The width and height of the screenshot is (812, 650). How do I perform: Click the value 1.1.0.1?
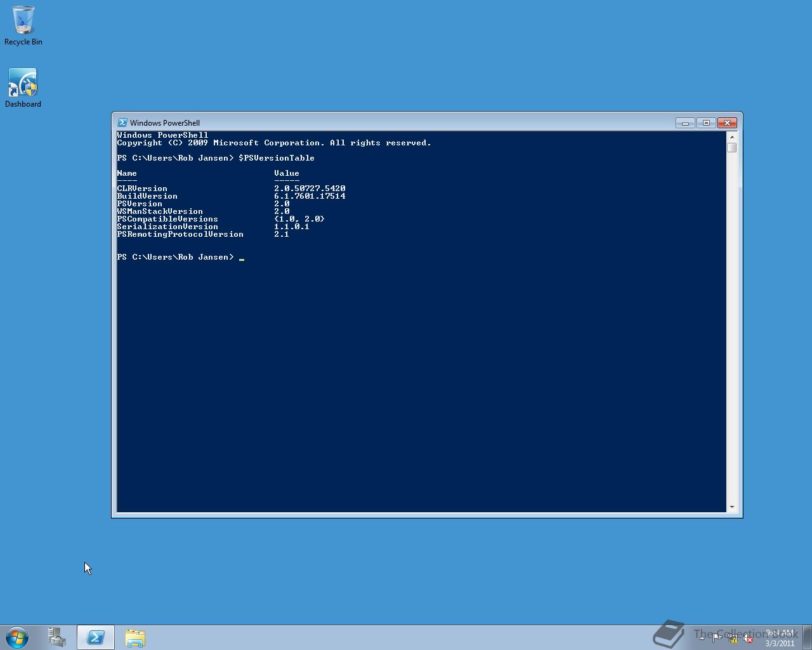coord(292,227)
